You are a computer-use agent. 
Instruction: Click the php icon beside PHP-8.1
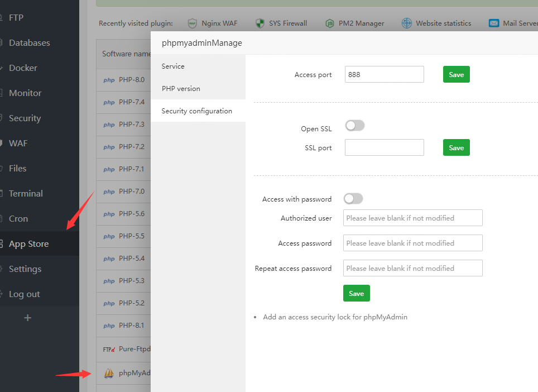tap(109, 326)
